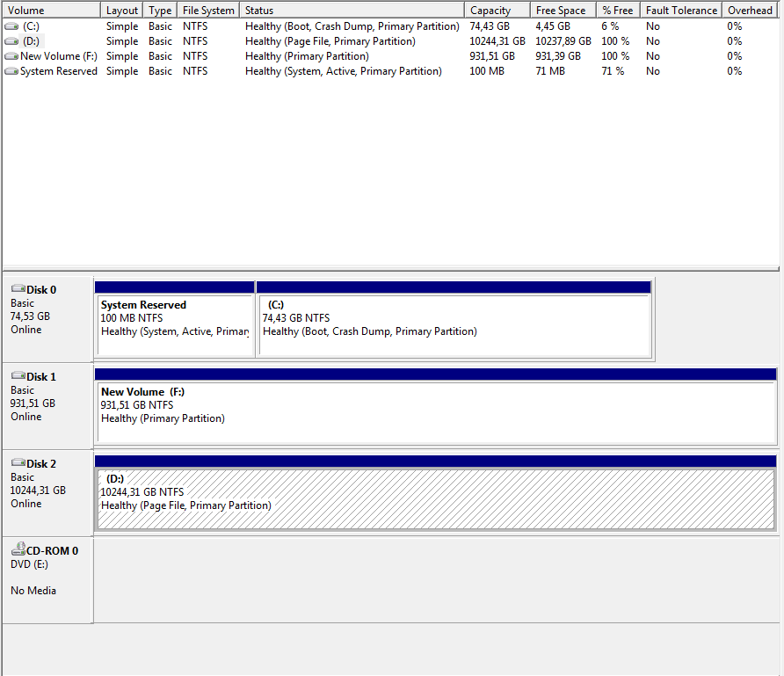Click the C: drive icon in volume list

(11, 26)
